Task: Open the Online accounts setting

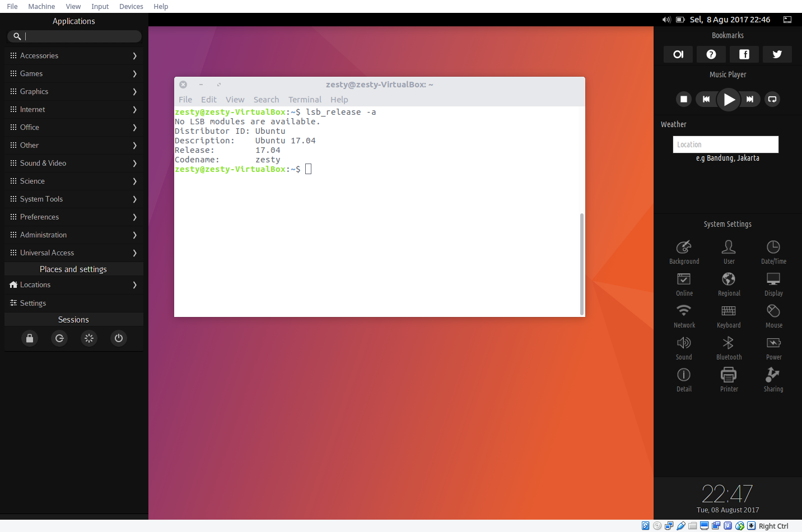Action: coord(684,284)
